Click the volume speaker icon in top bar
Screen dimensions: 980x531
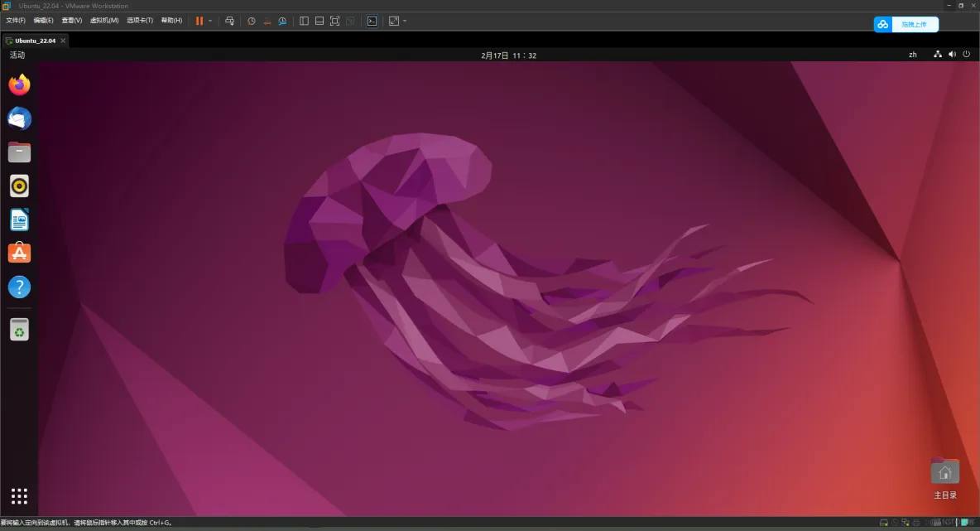[x=952, y=55]
